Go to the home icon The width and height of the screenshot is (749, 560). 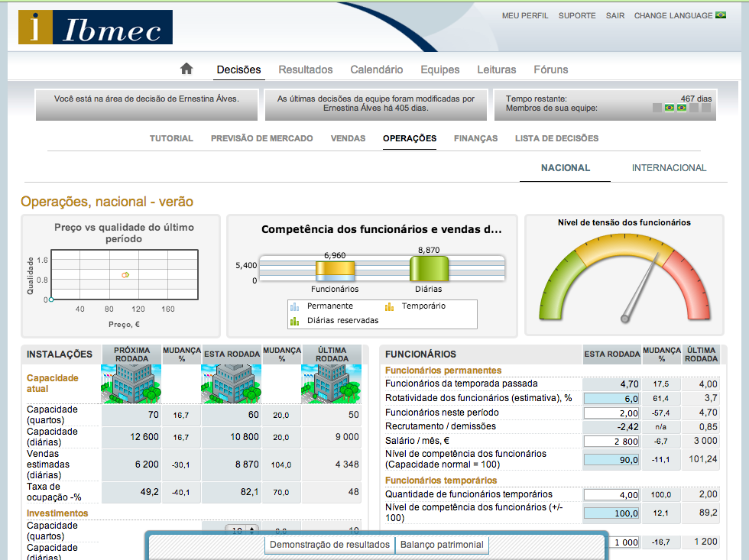186,69
